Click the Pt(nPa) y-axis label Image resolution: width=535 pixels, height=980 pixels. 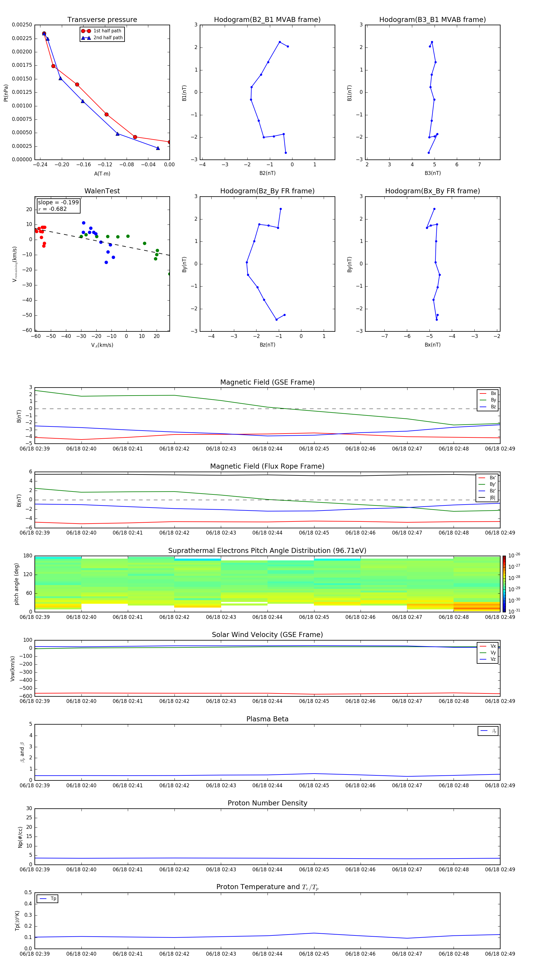pos(6,92)
